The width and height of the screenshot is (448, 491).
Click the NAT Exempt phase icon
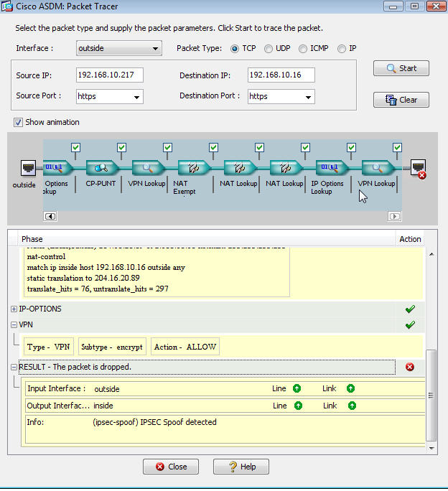coord(194,168)
